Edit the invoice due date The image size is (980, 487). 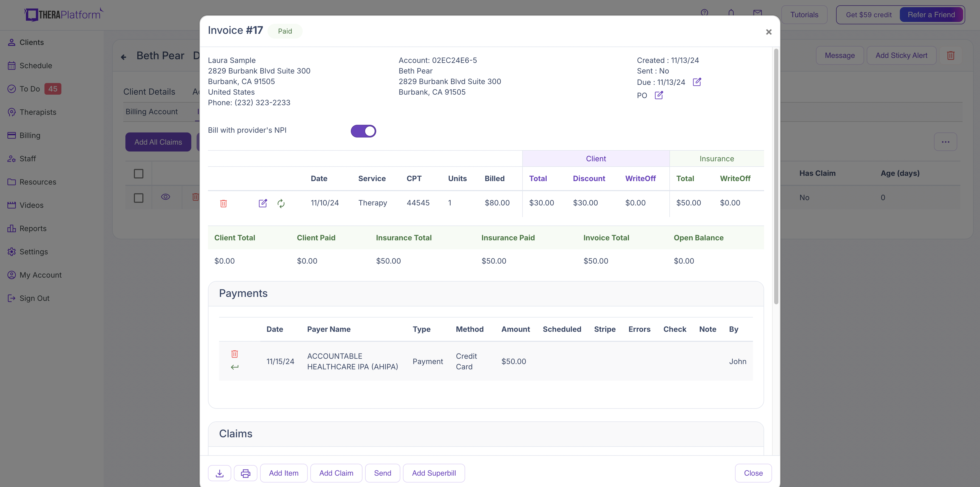click(697, 82)
